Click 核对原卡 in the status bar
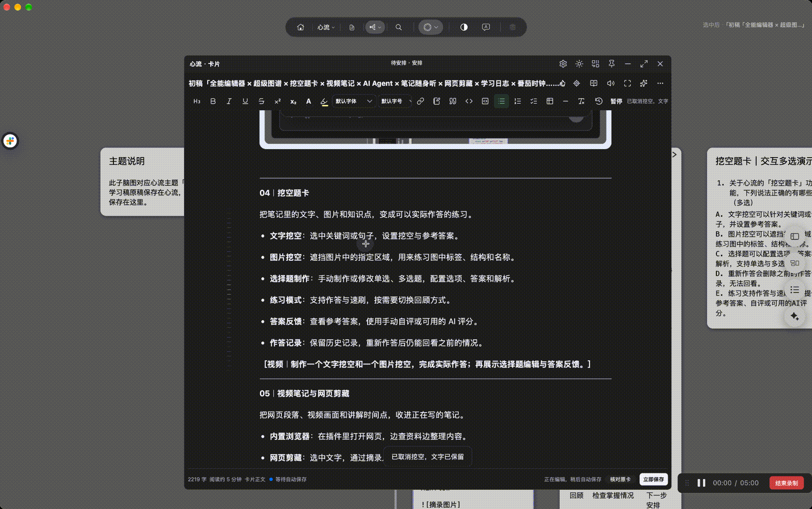This screenshot has height=509, width=812. (620, 479)
